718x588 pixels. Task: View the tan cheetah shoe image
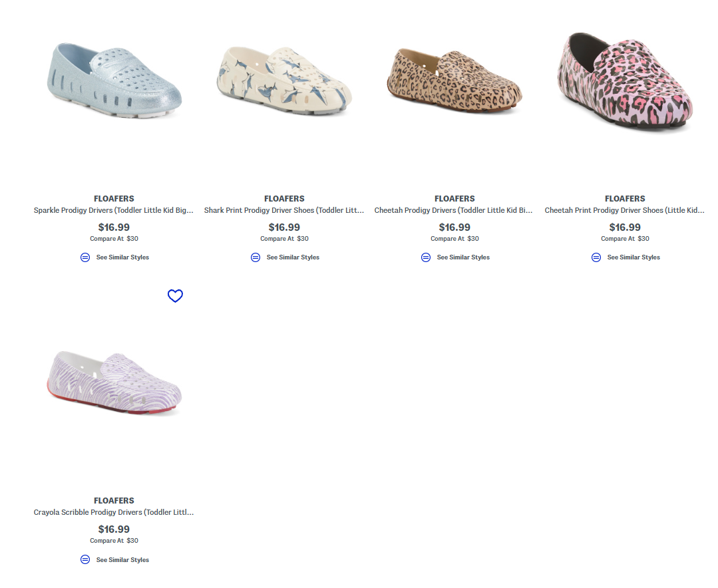point(454,80)
